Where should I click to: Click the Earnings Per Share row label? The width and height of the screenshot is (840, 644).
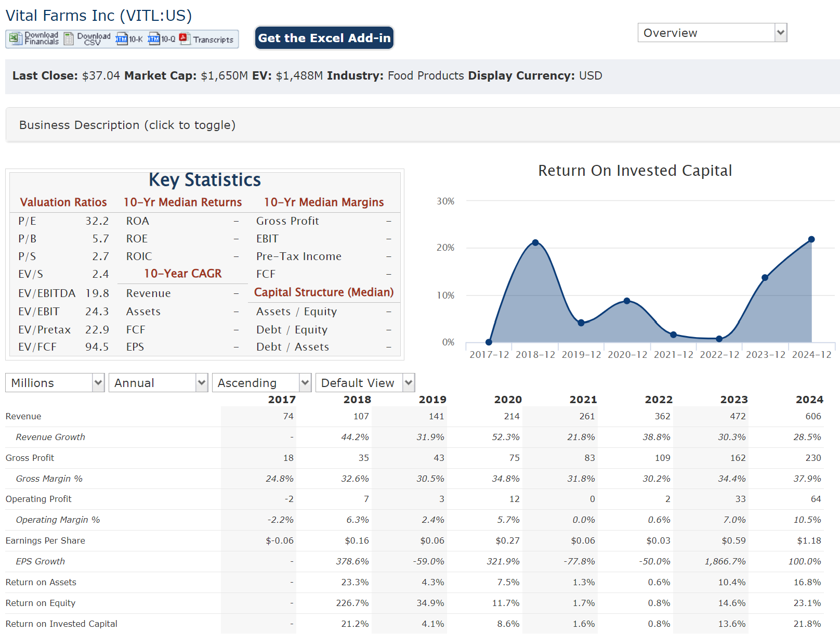pos(45,540)
